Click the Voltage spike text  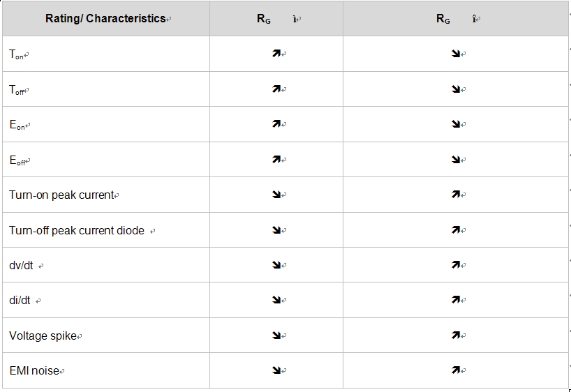click(43, 336)
